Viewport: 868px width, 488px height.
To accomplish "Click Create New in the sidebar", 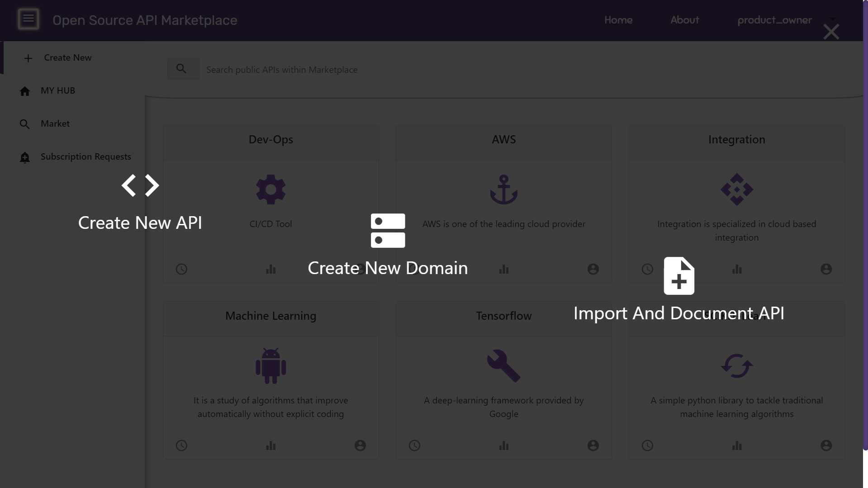I will [x=67, y=58].
